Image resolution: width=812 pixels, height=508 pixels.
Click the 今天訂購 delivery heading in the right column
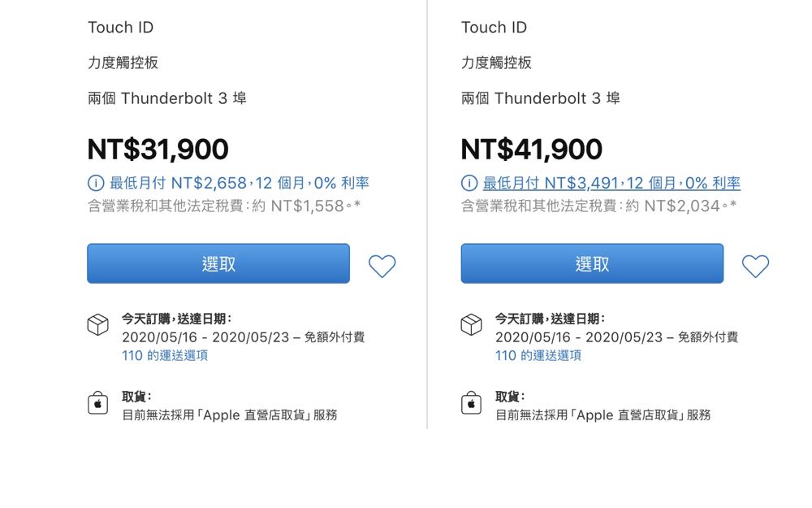point(550,319)
